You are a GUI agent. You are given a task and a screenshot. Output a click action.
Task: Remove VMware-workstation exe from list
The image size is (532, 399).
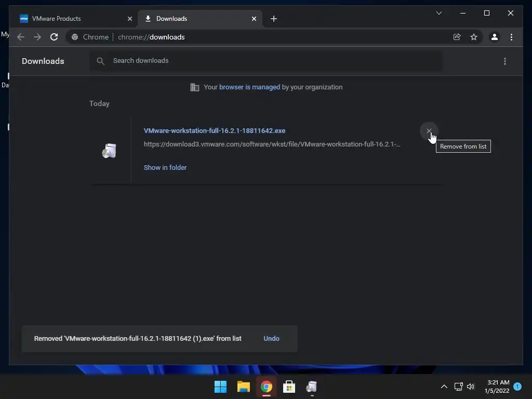[x=429, y=130]
